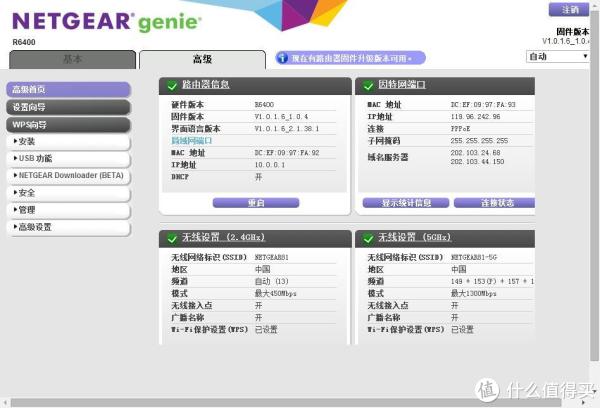Image resolution: width=600 pixels, height=408 pixels.
Task: Click the 5GHz SSID NETGEAR81-5G value
Action: [474, 257]
